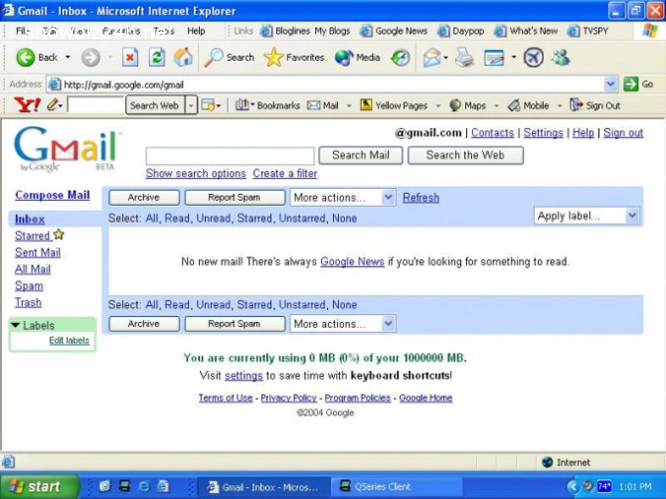Click the Gmail Sign out link

(x=623, y=133)
